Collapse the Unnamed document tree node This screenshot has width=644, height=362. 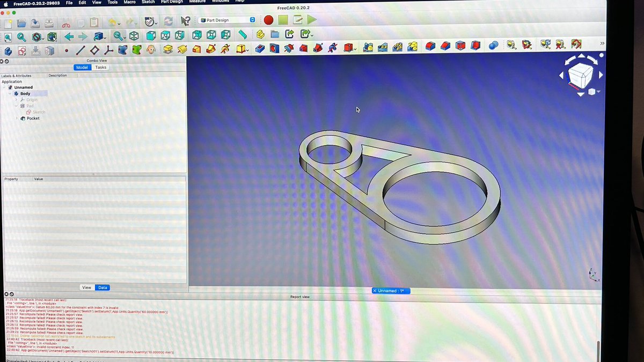tap(4, 87)
